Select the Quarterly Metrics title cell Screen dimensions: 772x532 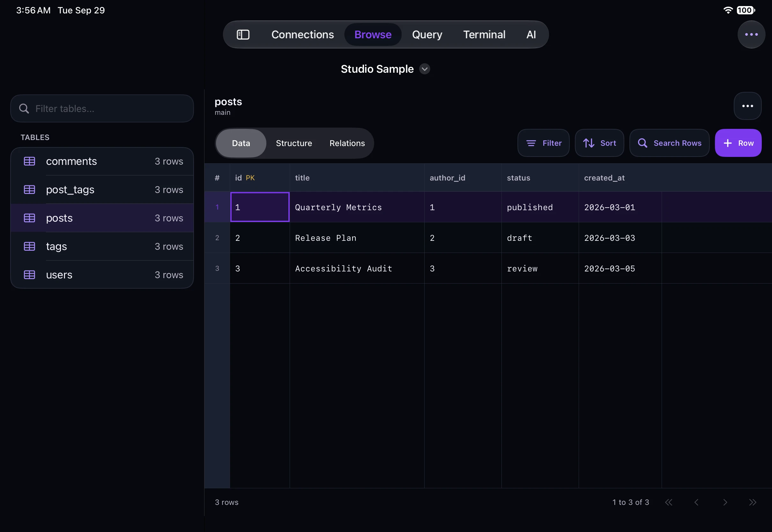point(357,207)
